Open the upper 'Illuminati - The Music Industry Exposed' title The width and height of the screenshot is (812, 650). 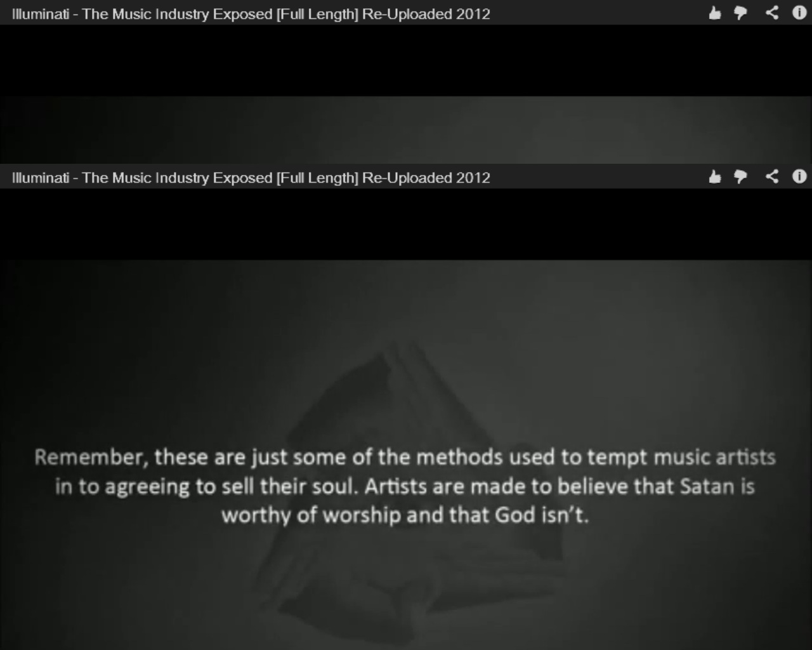click(x=251, y=14)
